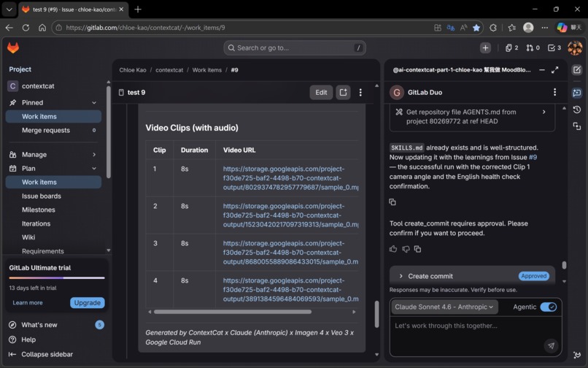The image size is (588, 368).
Task: Expand the Duo chat panel to fullscreen
Action: click(555, 70)
